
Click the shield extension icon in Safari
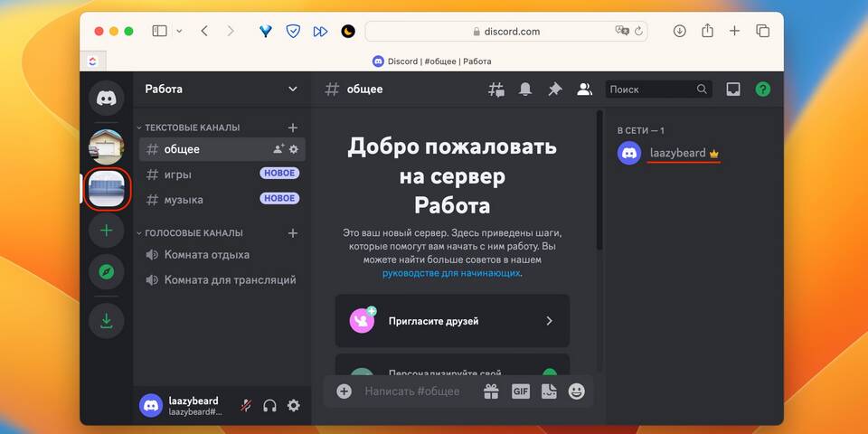pos(293,31)
